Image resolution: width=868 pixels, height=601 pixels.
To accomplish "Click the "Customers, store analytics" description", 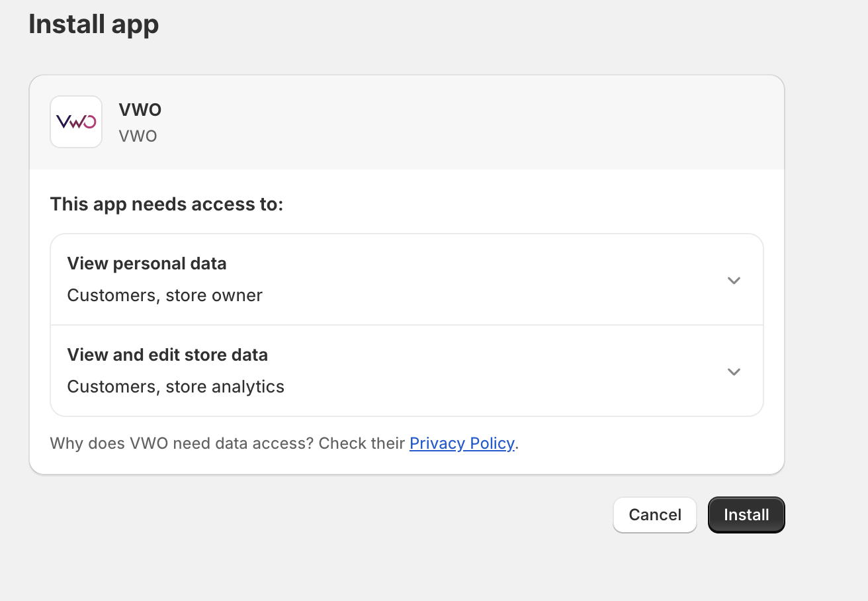I will point(175,387).
